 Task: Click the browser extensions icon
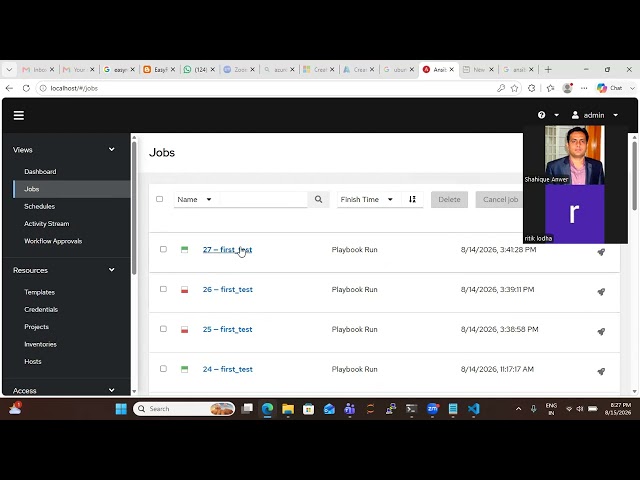pyautogui.click(x=531, y=88)
